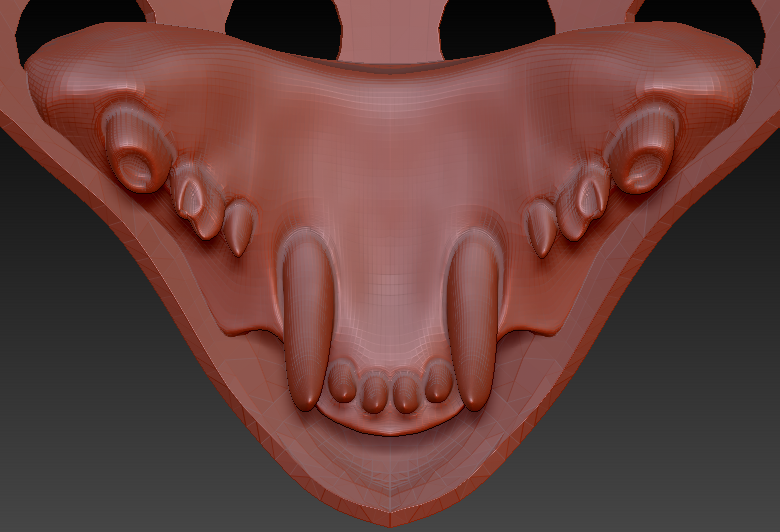The width and height of the screenshot is (780, 532).
Task: Click the rightmost small front incisor
Action: click(439, 382)
